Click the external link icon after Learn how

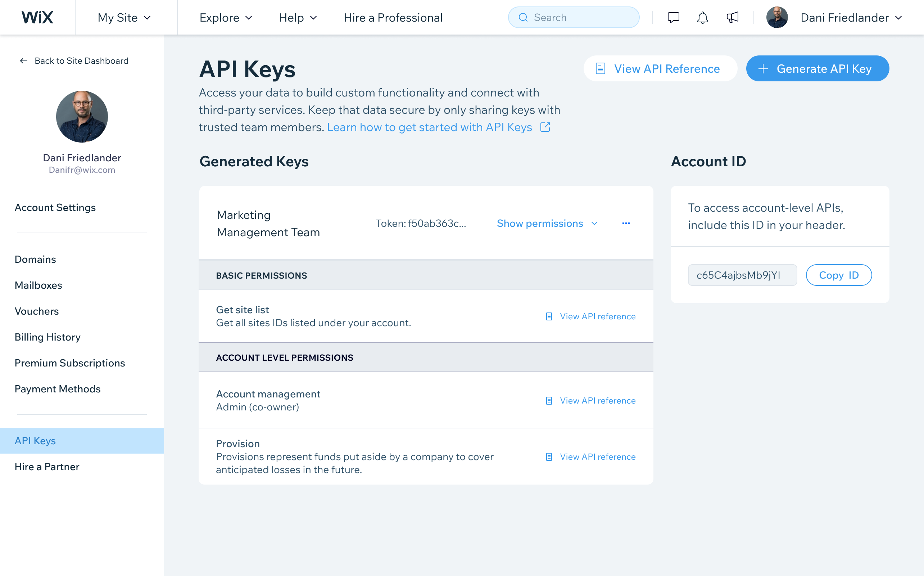pyautogui.click(x=545, y=127)
